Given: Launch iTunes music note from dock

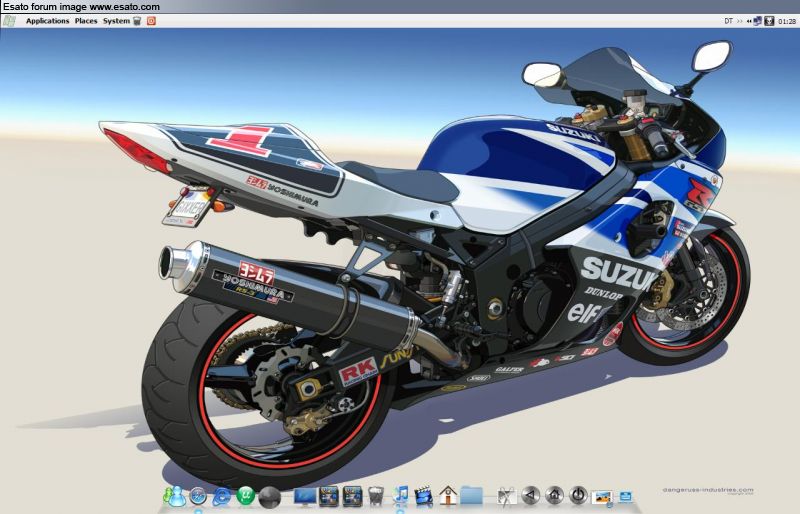Looking at the screenshot, I should pos(401,496).
